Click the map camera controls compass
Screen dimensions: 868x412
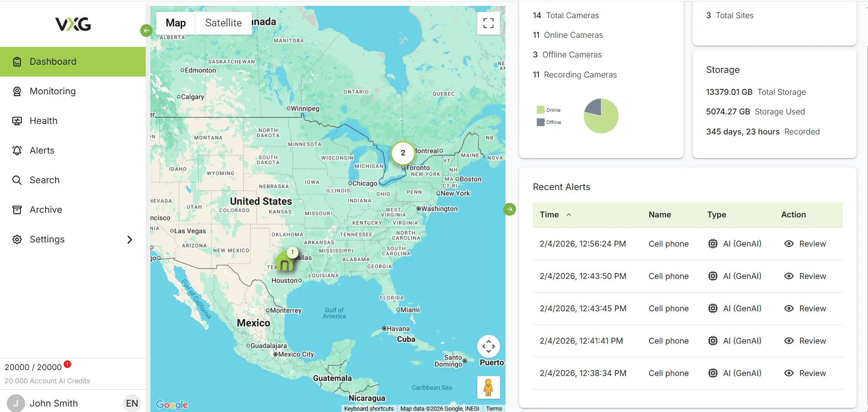[x=489, y=346]
